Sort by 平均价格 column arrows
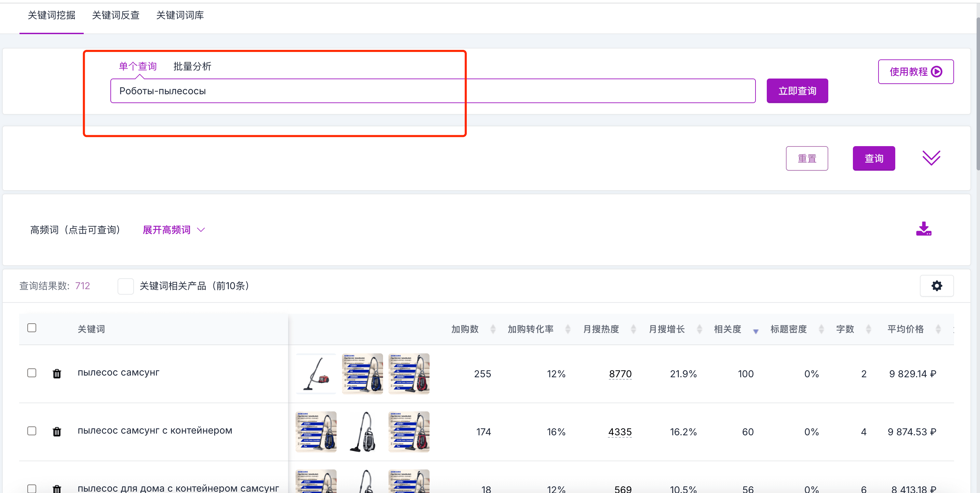 (938, 329)
